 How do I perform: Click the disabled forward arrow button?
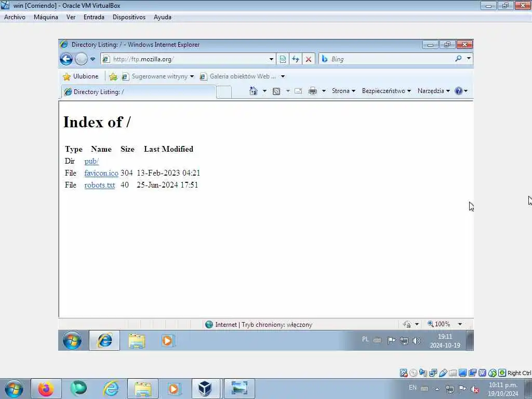coord(81,59)
